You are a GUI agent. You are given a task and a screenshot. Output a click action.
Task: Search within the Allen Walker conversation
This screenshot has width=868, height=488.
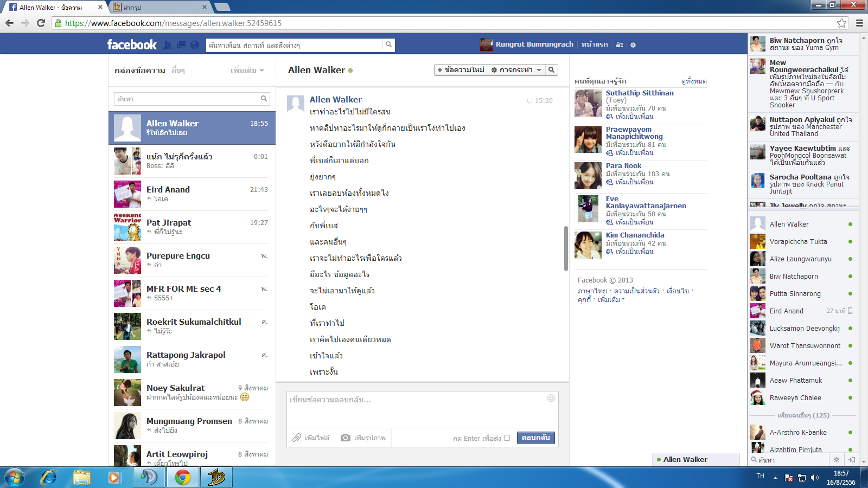tap(551, 70)
